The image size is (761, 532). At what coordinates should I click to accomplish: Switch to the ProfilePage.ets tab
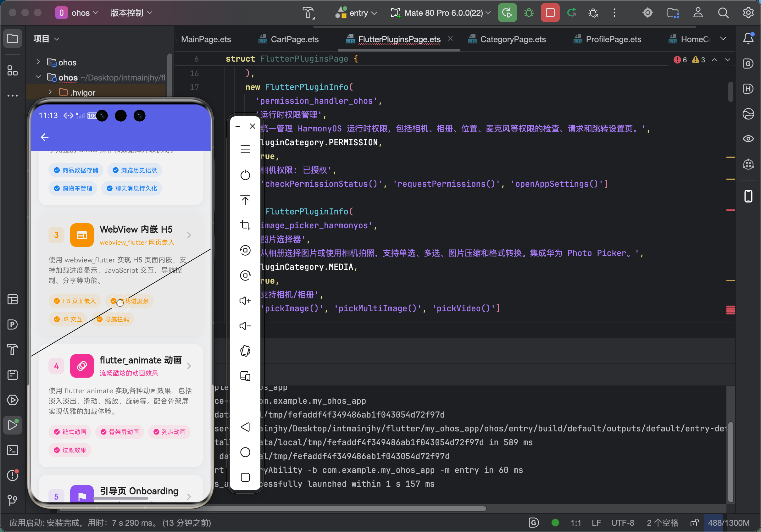pos(608,39)
